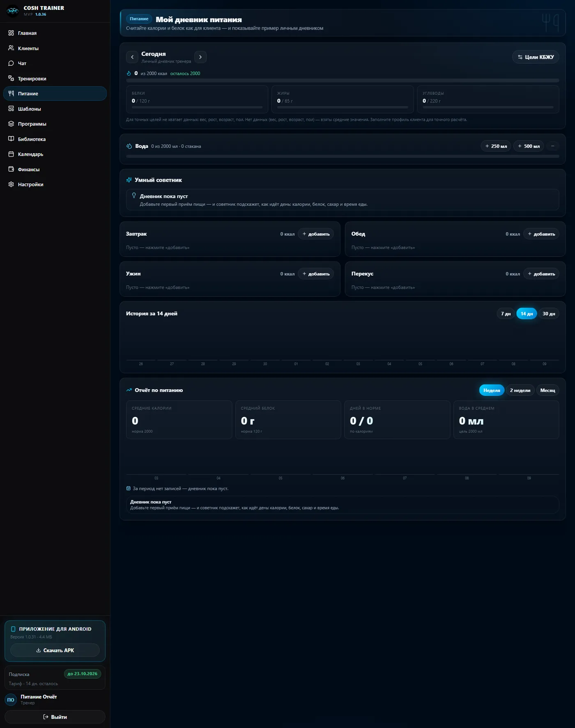Switch report to 2 недели

coord(520,390)
